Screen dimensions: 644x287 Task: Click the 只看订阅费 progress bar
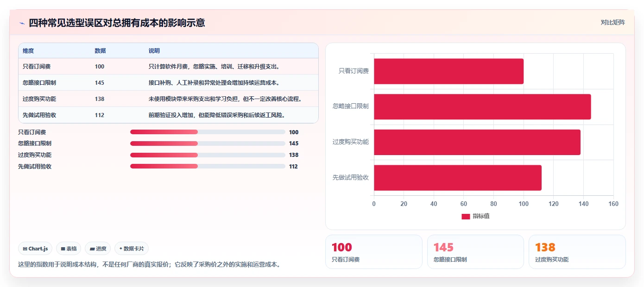click(208, 132)
